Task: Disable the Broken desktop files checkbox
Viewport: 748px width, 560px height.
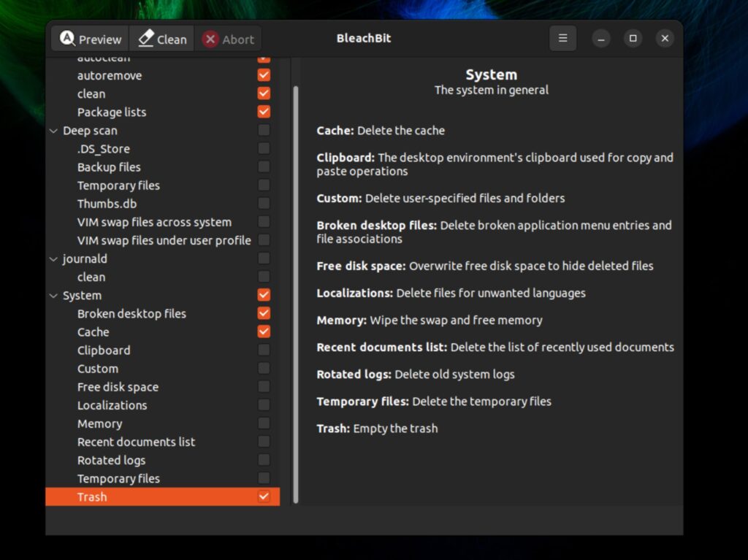Action: (263, 312)
